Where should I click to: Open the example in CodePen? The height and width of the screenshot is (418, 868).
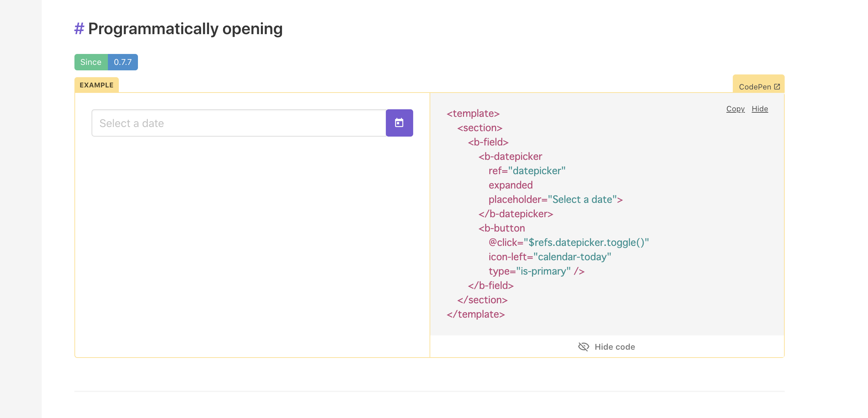coord(755,87)
